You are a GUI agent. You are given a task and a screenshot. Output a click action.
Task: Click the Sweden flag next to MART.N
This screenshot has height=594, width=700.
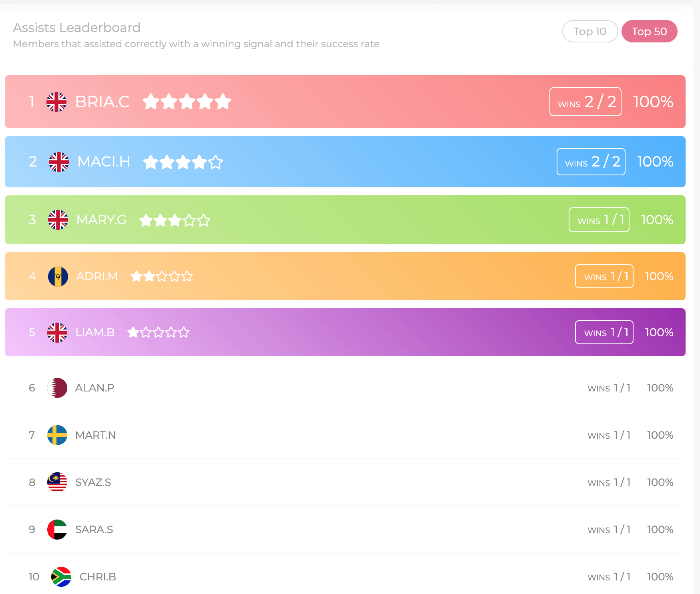coord(57,435)
